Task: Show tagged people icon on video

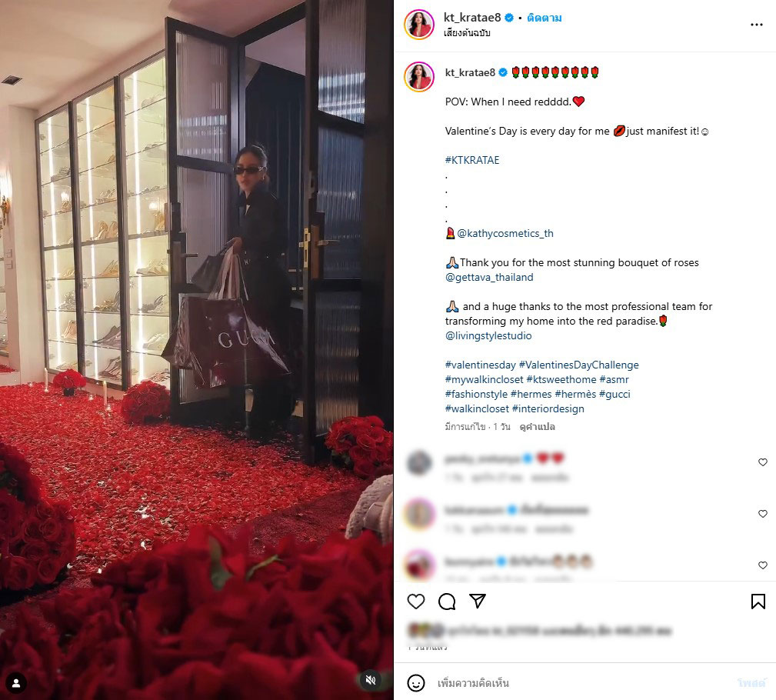Action: tap(16, 683)
